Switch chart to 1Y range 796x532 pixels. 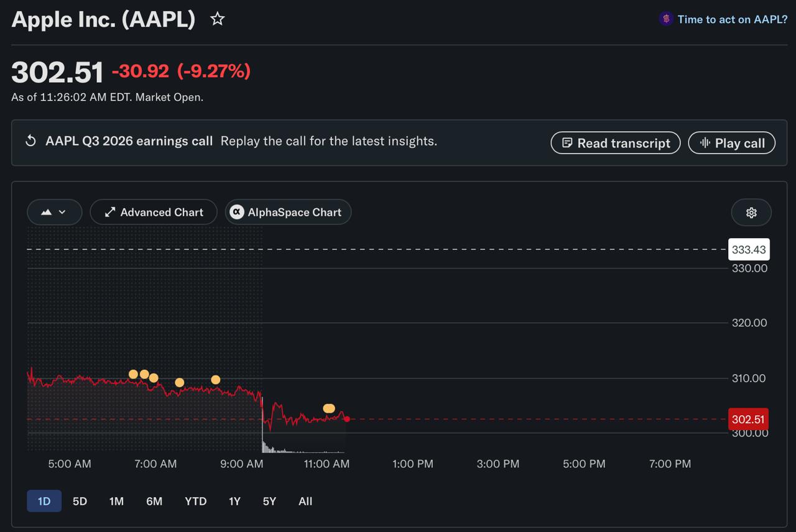point(234,501)
